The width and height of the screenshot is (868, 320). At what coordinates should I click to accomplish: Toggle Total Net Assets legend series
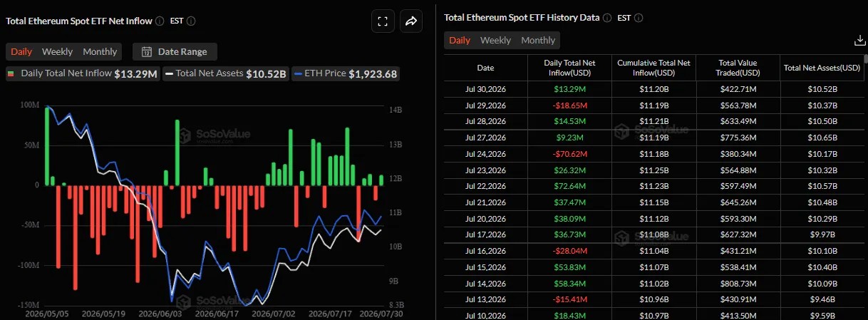225,73
